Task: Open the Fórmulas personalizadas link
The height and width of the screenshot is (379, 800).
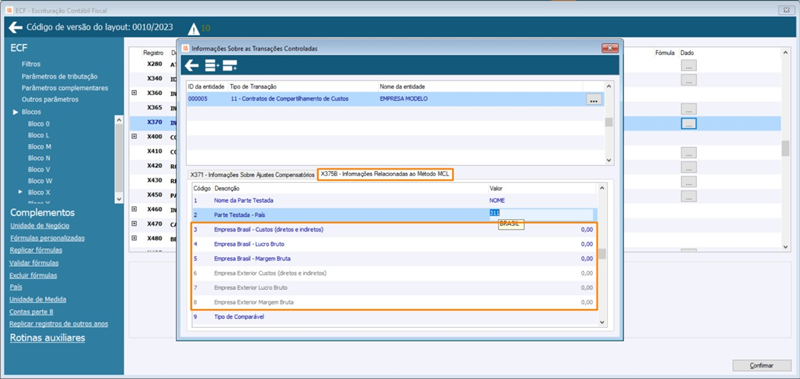Action: click(47, 238)
